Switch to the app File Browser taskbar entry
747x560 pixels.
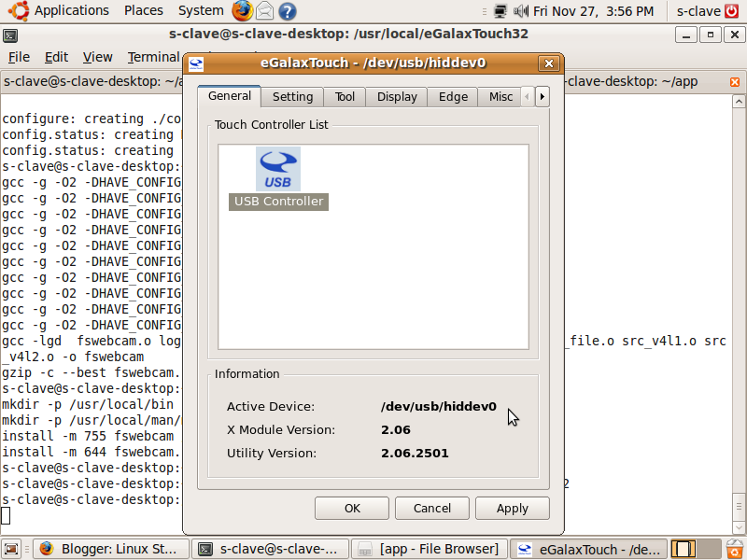430,549
